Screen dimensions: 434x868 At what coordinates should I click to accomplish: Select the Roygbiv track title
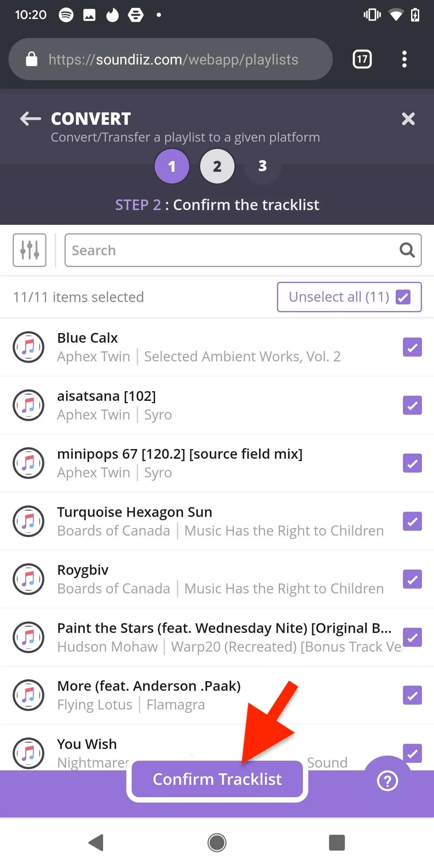tap(83, 570)
